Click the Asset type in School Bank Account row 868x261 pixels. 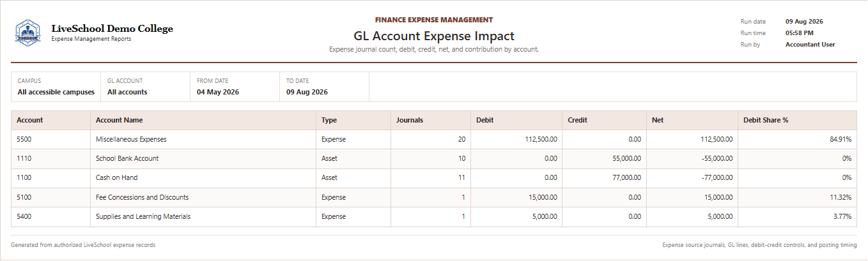click(x=329, y=158)
